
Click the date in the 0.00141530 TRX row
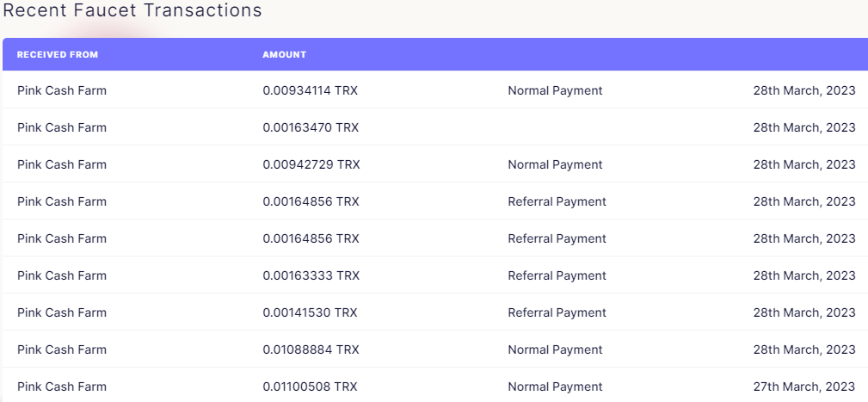804,312
